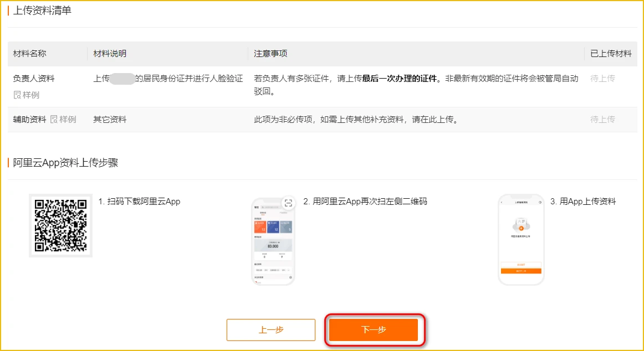Click the scan icon above the phone mockup
Image resolution: width=644 pixels, height=351 pixels.
(x=288, y=203)
